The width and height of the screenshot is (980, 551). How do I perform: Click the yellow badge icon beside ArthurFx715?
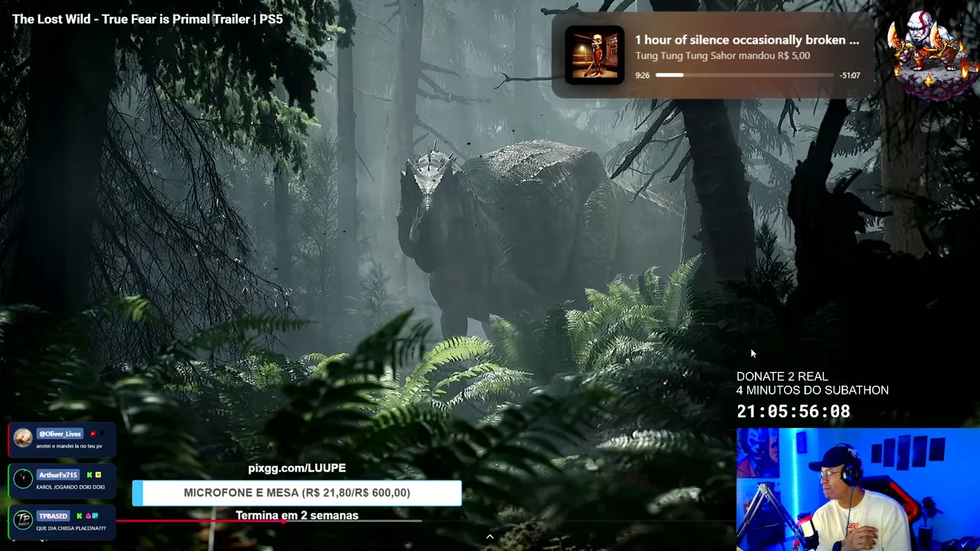tap(98, 475)
